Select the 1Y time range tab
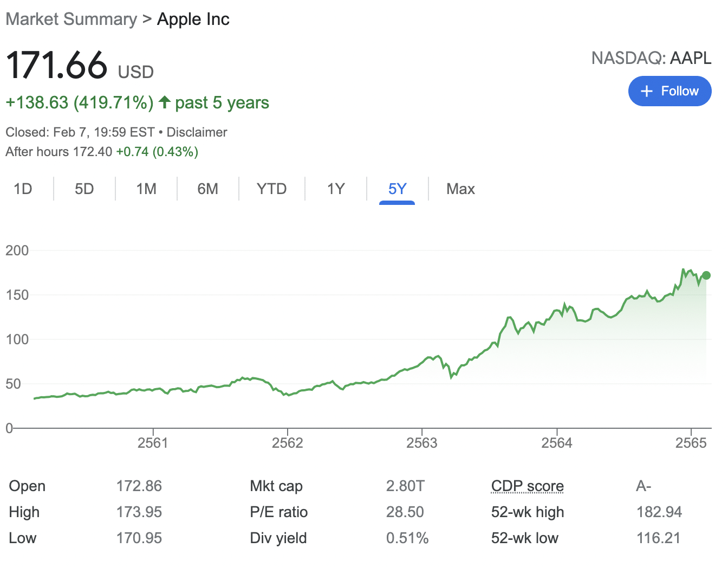This screenshot has height=567, width=728. [336, 189]
